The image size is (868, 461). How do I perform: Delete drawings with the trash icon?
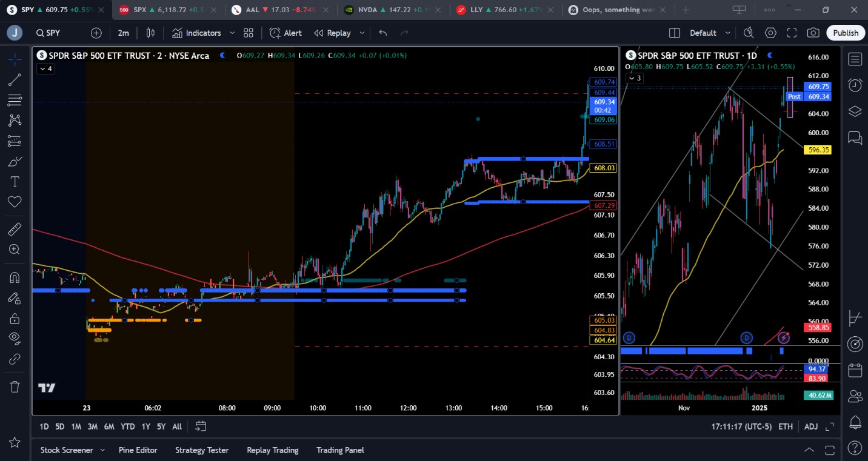point(15,386)
